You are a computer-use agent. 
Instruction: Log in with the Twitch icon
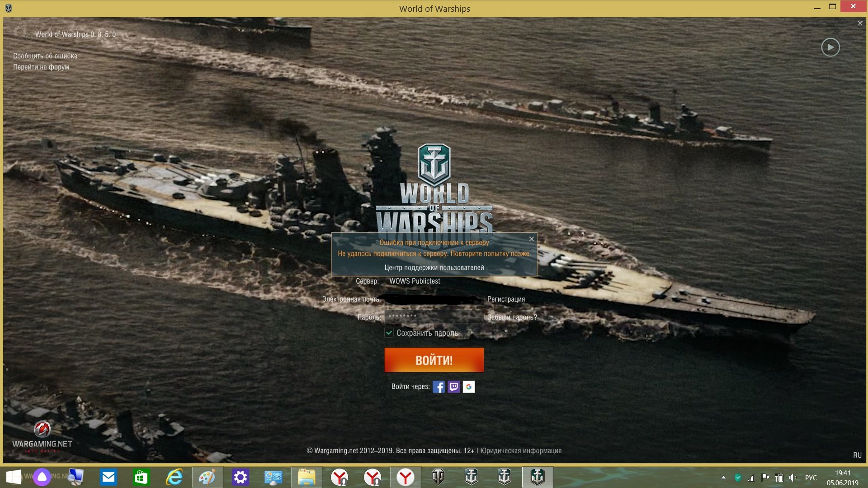coord(453,387)
